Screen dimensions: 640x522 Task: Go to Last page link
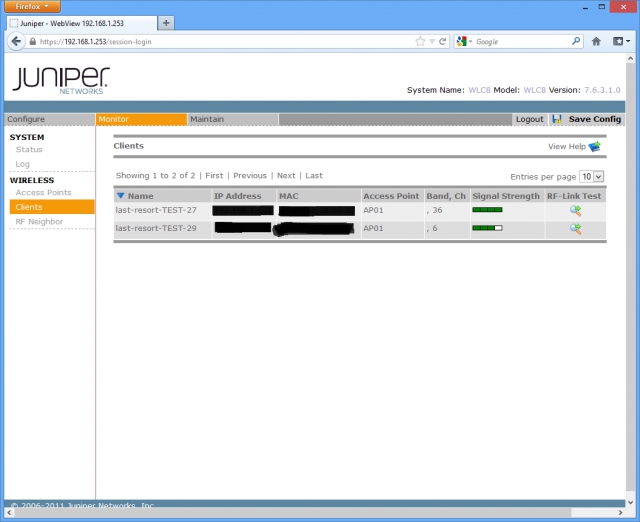pos(314,175)
